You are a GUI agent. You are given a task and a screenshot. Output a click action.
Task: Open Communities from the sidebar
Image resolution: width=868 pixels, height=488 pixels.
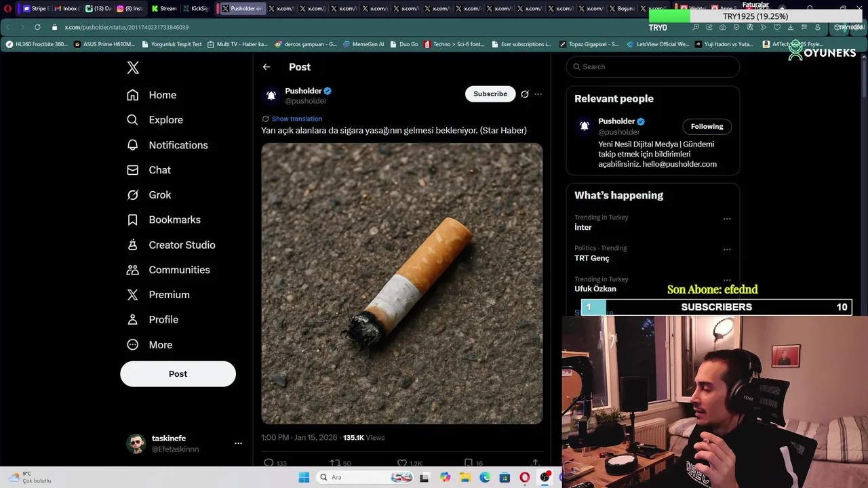click(168, 270)
